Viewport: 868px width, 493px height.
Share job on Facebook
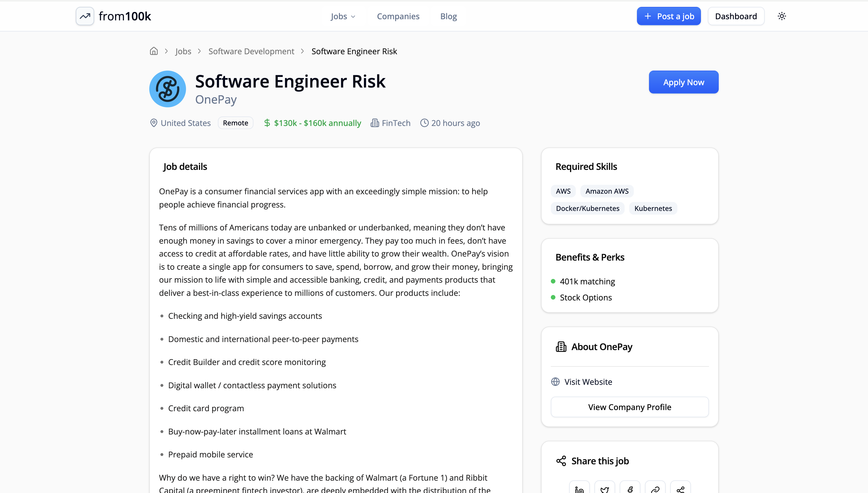pyautogui.click(x=630, y=489)
